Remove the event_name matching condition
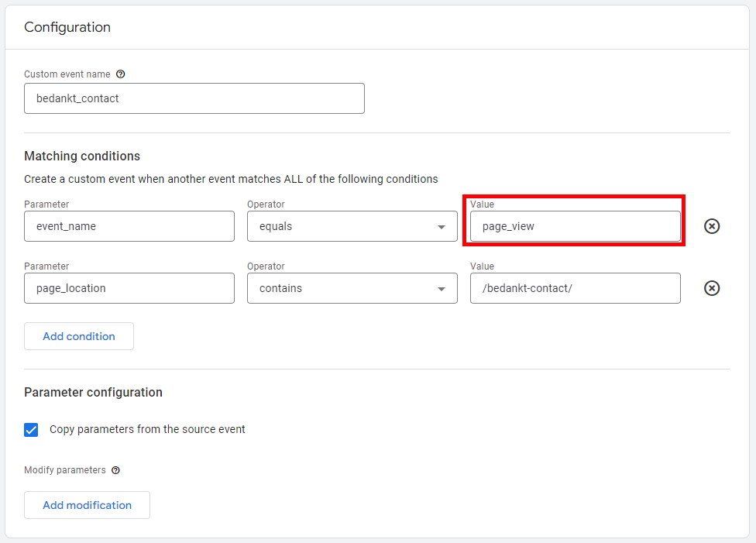 [x=711, y=226]
